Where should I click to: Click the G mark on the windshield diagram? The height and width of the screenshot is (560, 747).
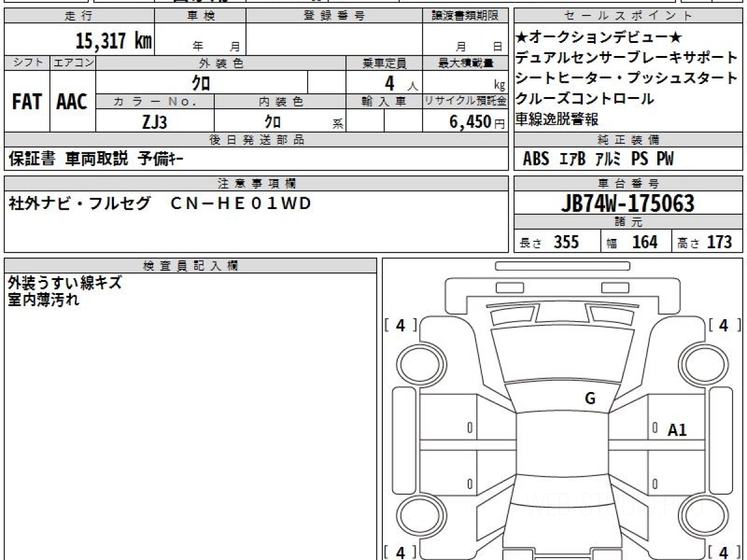coord(590,399)
